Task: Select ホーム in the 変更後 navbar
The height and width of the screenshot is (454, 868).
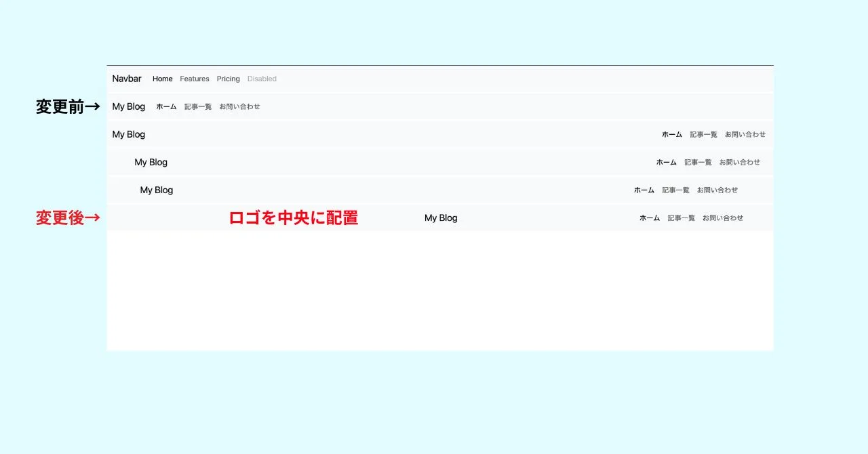Action: tap(650, 218)
